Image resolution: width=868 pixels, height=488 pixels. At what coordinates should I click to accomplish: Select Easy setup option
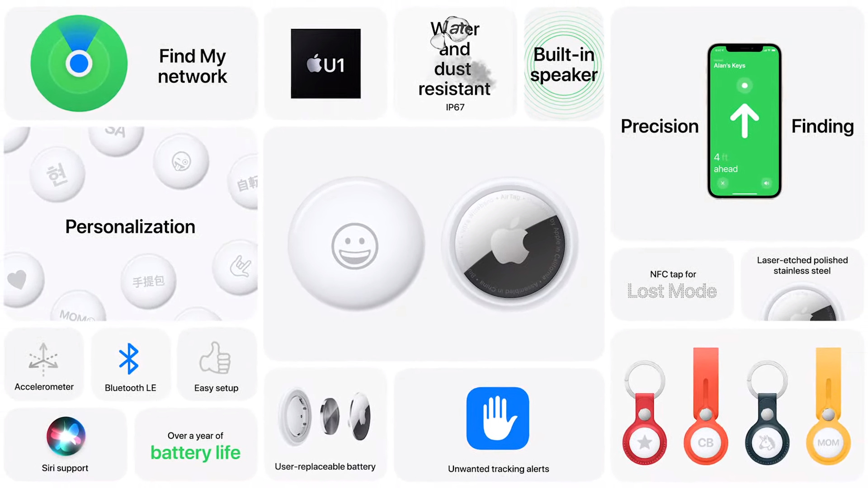point(216,366)
